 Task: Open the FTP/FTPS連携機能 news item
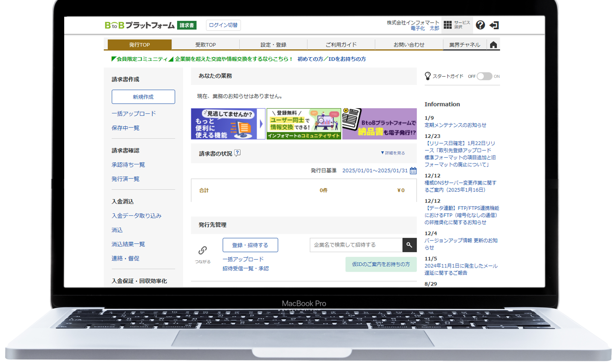[462, 215]
